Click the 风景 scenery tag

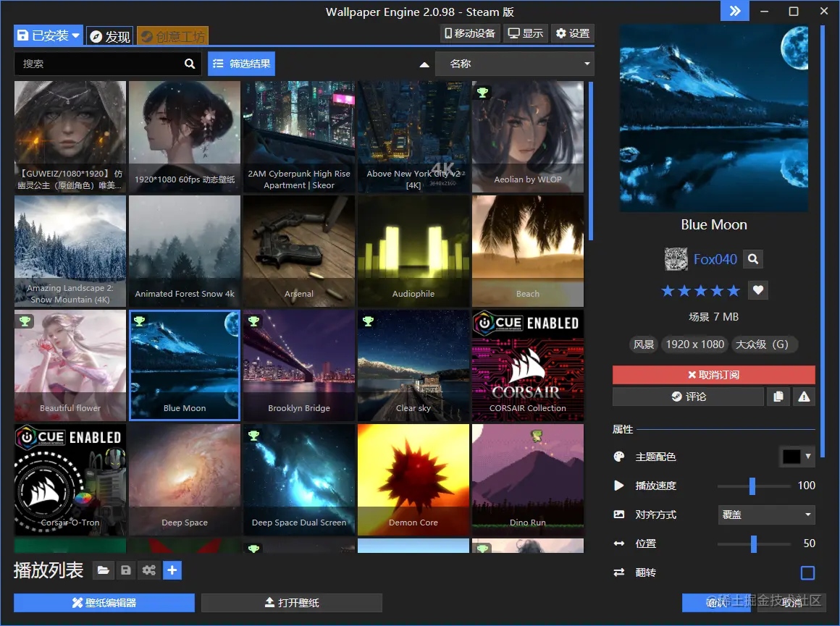tap(643, 344)
